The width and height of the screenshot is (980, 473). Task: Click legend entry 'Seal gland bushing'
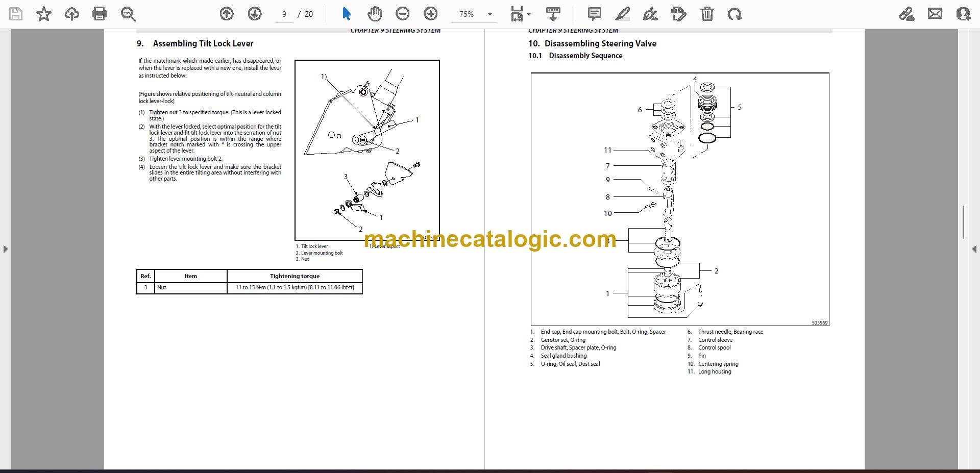563,356
